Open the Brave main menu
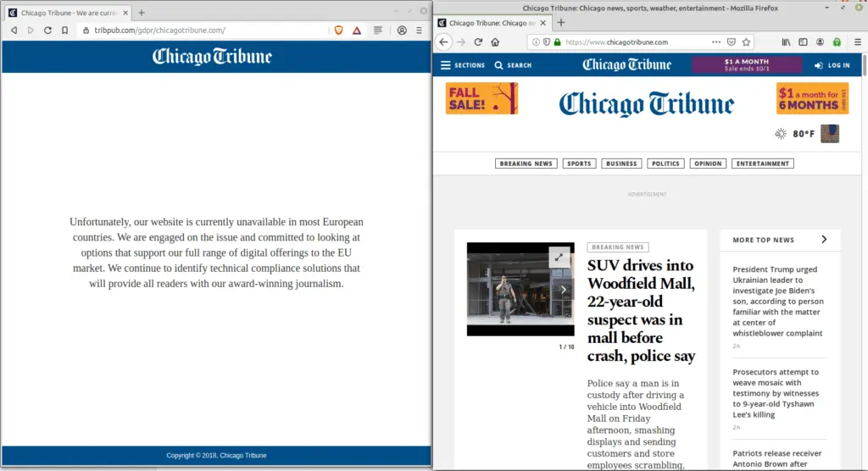The image size is (868, 471). [419, 30]
